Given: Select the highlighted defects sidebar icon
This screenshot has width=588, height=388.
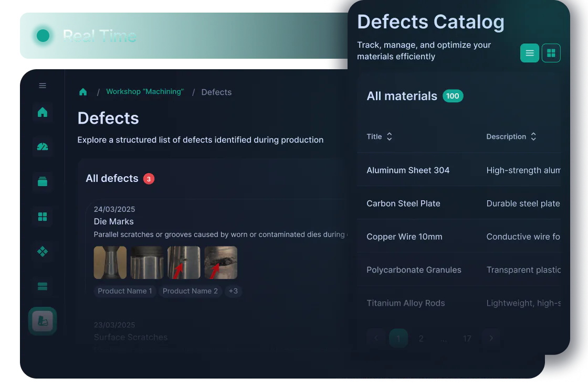Looking at the screenshot, I should pos(43,321).
